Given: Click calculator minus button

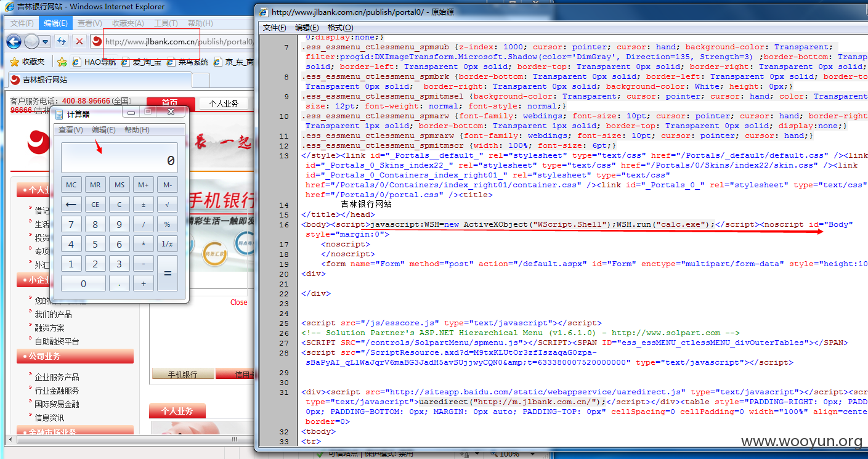Looking at the screenshot, I should click(144, 264).
